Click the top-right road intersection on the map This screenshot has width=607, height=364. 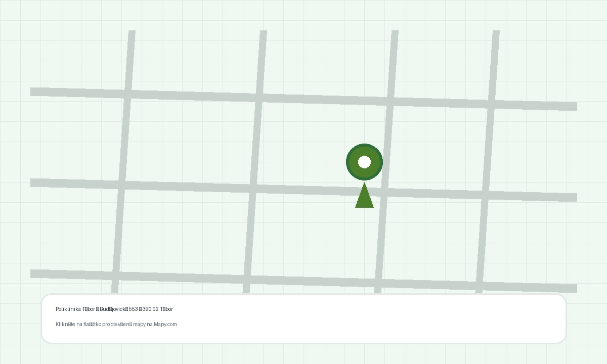coord(492,104)
